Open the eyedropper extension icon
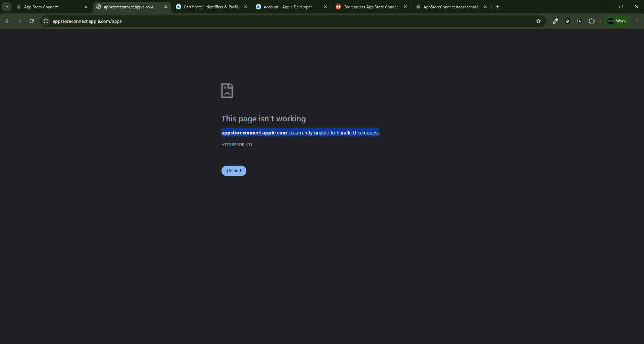 (x=555, y=21)
